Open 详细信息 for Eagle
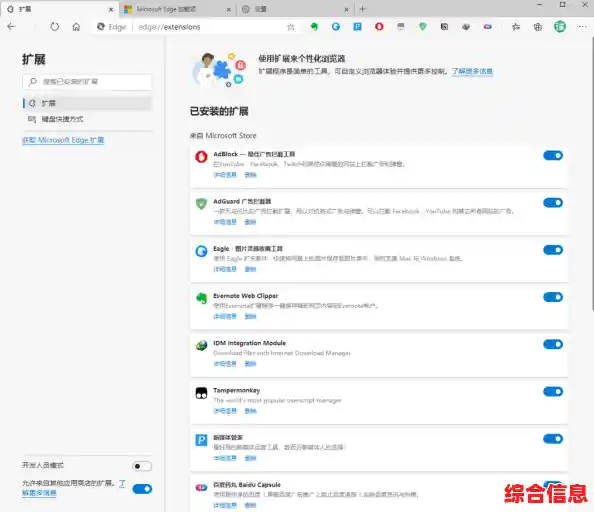 [x=225, y=269]
